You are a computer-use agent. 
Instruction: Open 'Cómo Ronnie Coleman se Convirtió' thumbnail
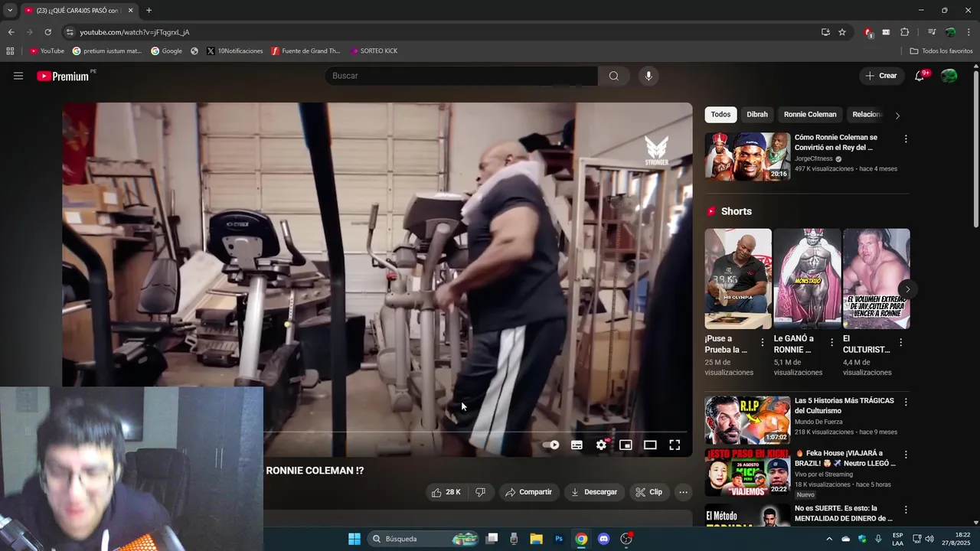[747, 157]
